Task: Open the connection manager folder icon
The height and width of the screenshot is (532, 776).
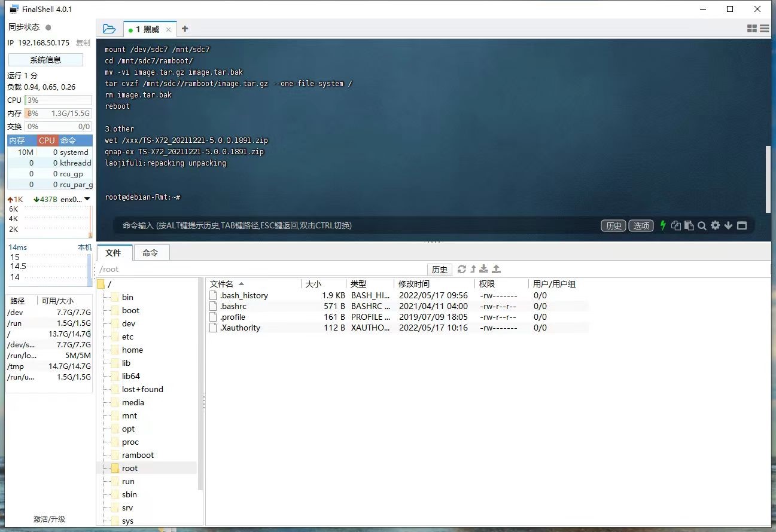Action: pos(109,29)
